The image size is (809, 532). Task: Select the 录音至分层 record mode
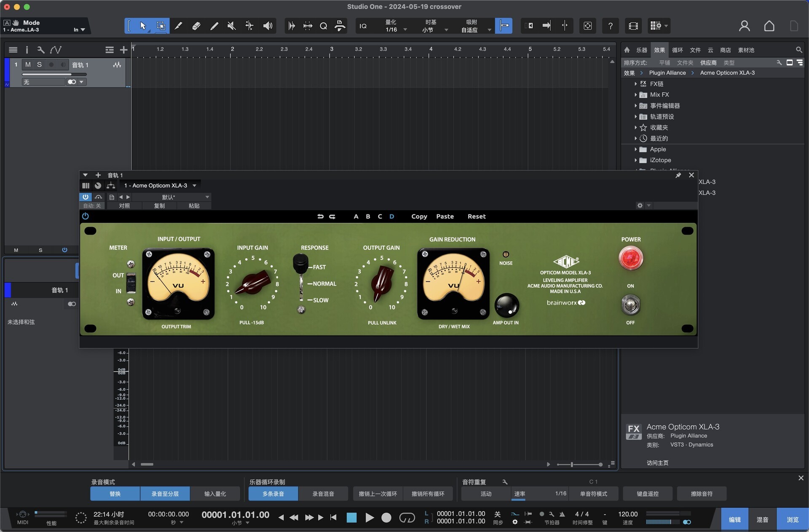click(x=165, y=494)
